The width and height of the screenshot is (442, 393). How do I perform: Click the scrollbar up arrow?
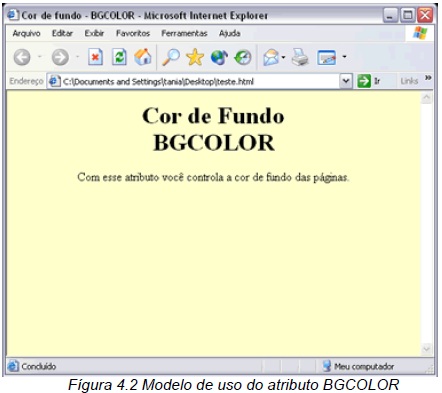[x=427, y=98]
